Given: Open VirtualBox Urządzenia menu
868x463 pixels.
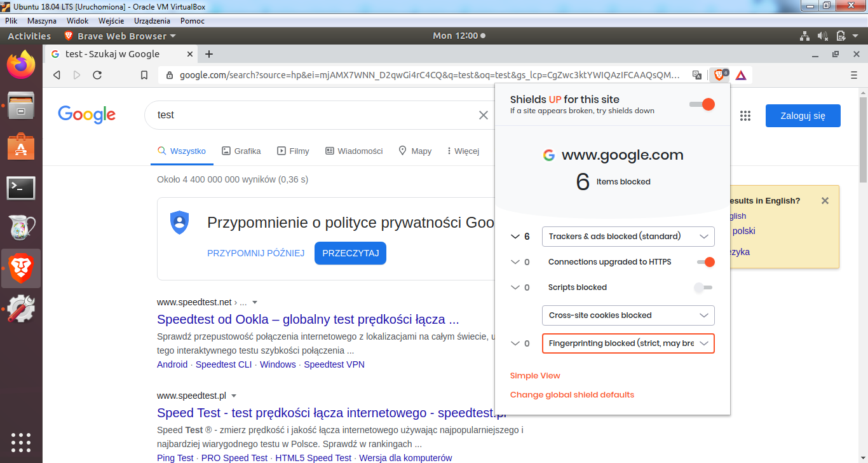Looking at the screenshot, I should tap(152, 20).
